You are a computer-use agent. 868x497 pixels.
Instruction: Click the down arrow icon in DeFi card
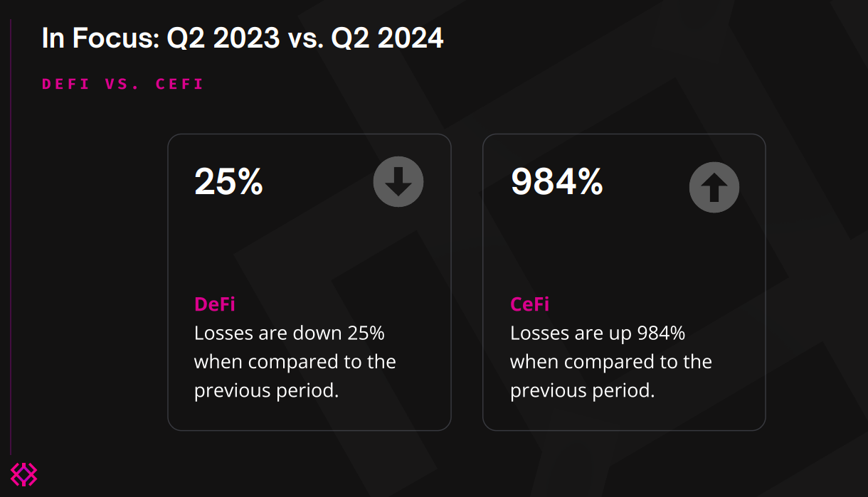point(398,182)
